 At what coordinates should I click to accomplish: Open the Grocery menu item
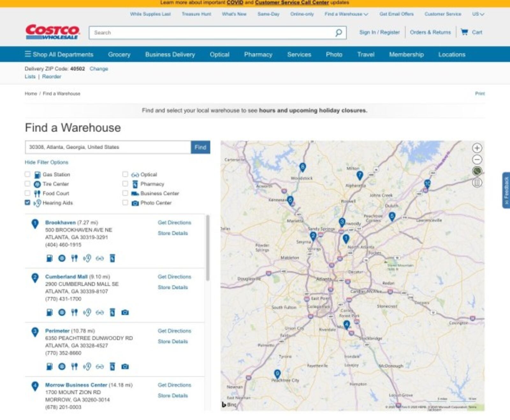point(119,54)
